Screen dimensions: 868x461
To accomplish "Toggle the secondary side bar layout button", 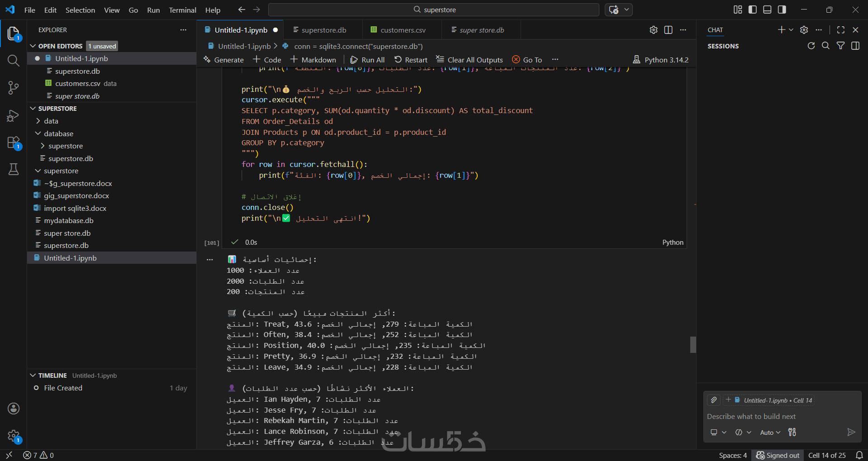I will tap(782, 10).
